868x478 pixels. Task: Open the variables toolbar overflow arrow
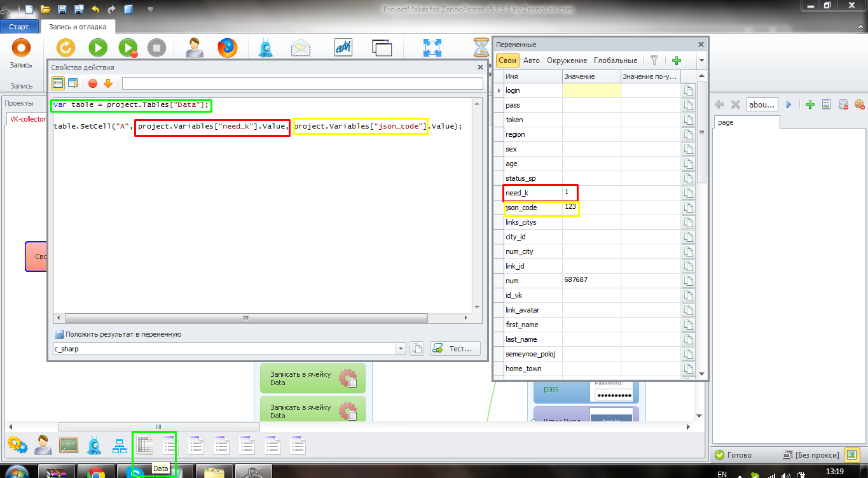pyautogui.click(x=701, y=60)
